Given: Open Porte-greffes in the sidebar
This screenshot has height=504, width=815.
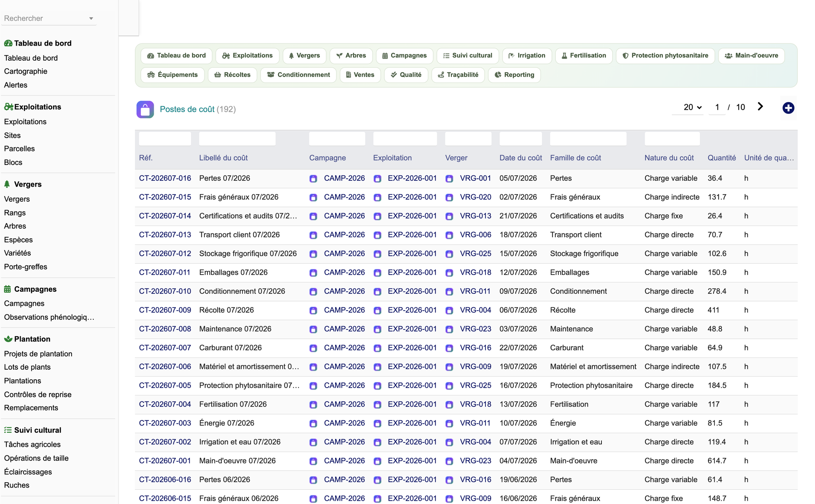Looking at the screenshot, I should click(26, 267).
